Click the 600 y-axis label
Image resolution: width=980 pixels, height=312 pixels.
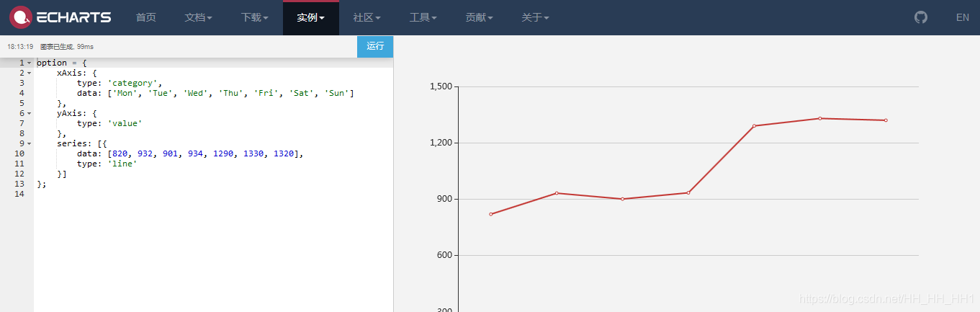pos(445,255)
